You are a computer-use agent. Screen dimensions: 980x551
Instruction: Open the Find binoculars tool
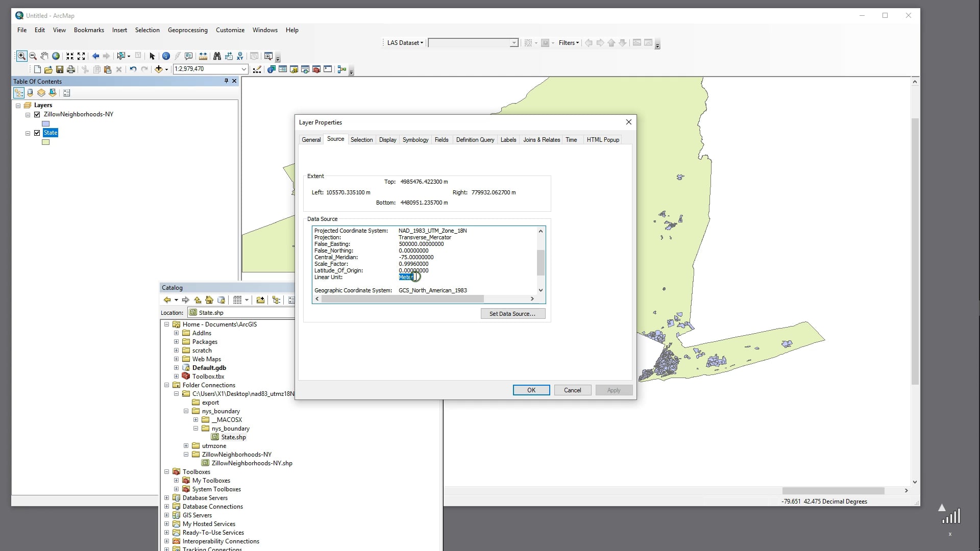point(217,56)
